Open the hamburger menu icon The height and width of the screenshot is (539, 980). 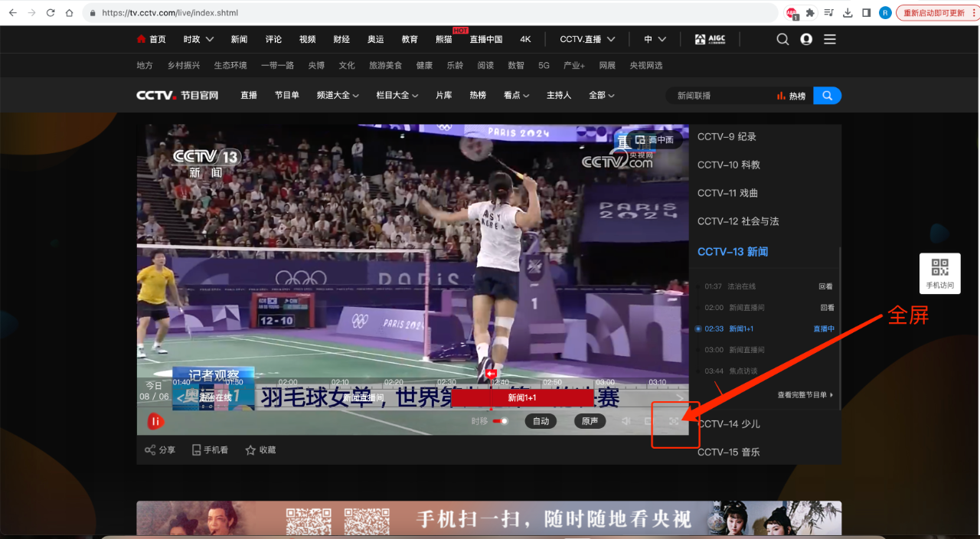(x=830, y=39)
